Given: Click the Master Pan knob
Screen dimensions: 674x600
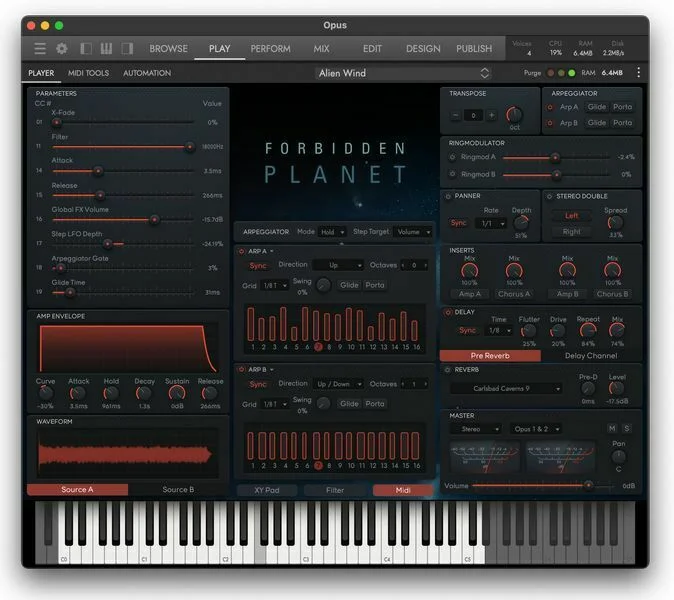Looking at the screenshot, I should (x=618, y=456).
